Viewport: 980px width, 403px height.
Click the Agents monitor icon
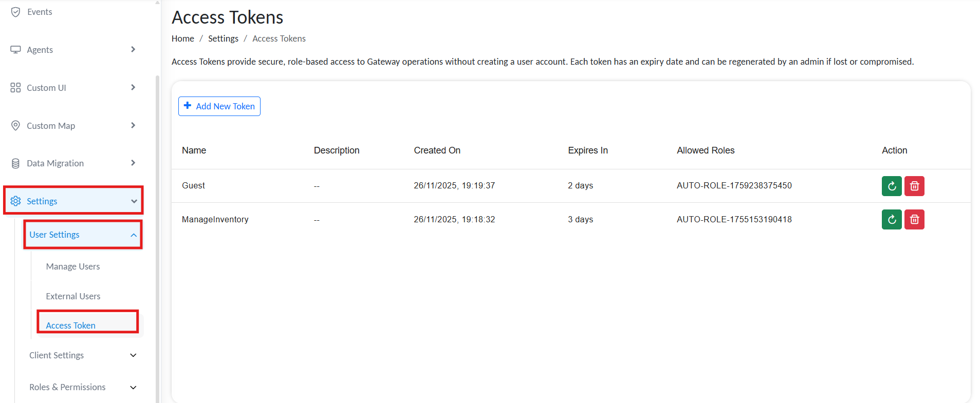point(16,50)
